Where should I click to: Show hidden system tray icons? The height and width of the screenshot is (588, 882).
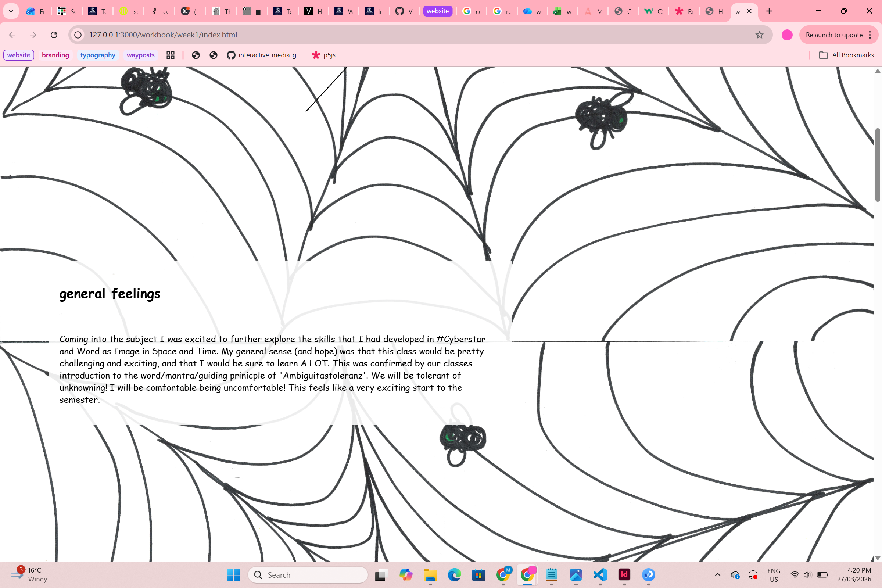tap(717, 574)
